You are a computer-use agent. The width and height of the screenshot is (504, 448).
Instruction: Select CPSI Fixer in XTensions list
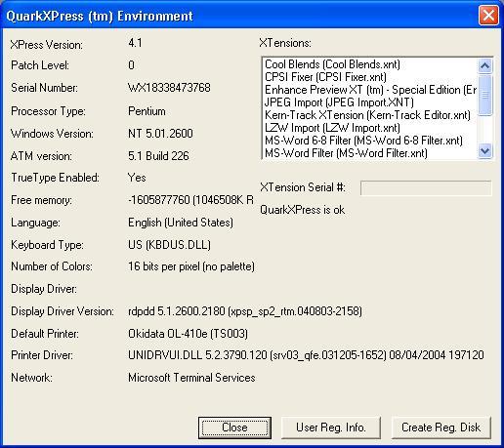tap(325, 77)
